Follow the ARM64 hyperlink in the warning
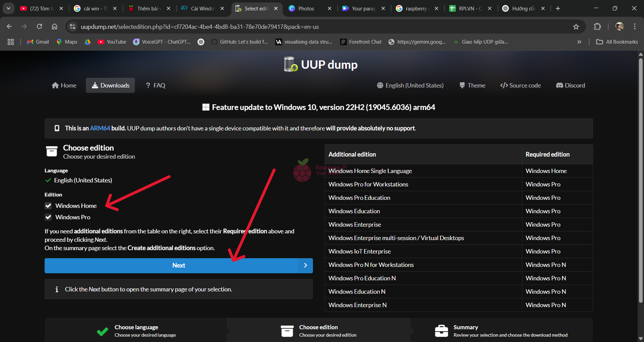The width and height of the screenshot is (644, 342). pyautogui.click(x=100, y=128)
